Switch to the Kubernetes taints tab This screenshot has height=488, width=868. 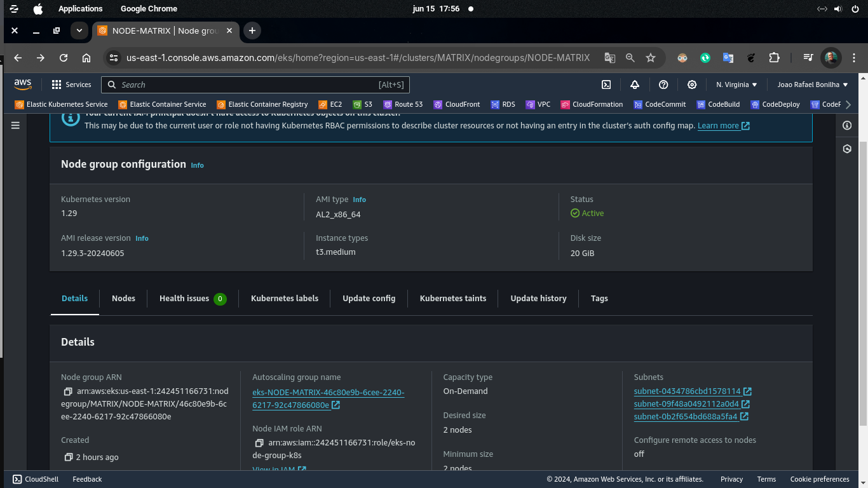[x=453, y=298]
